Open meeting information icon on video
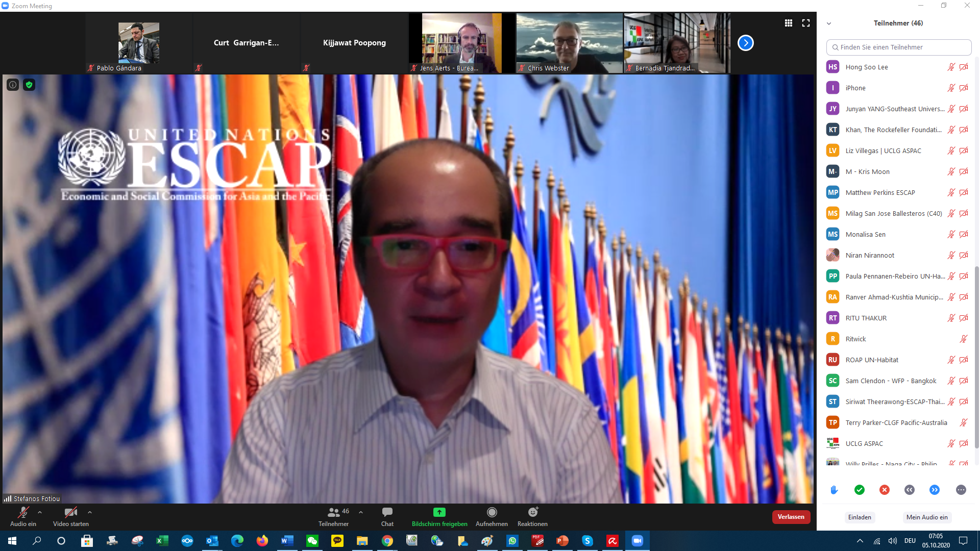The width and height of the screenshot is (980, 551). [x=13, y=85]
